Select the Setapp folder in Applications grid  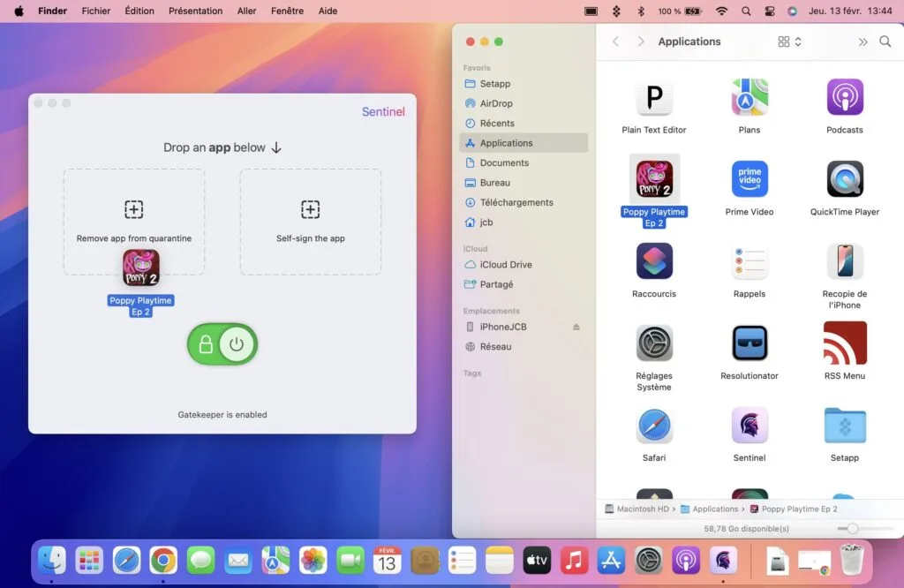[845, 426]
